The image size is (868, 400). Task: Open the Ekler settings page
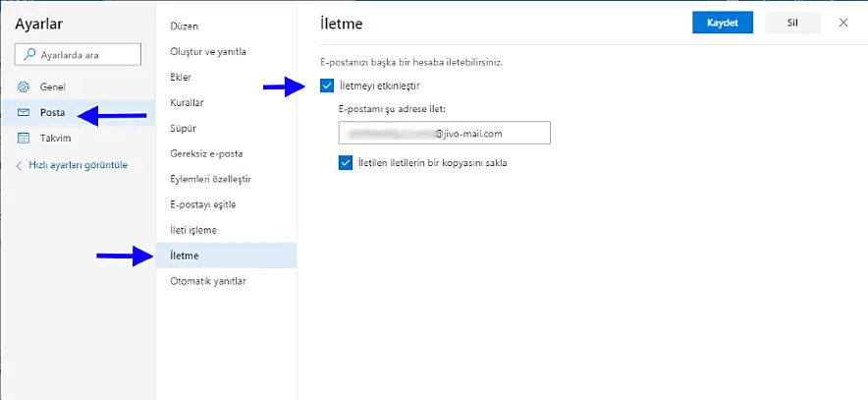pos(181,77)
